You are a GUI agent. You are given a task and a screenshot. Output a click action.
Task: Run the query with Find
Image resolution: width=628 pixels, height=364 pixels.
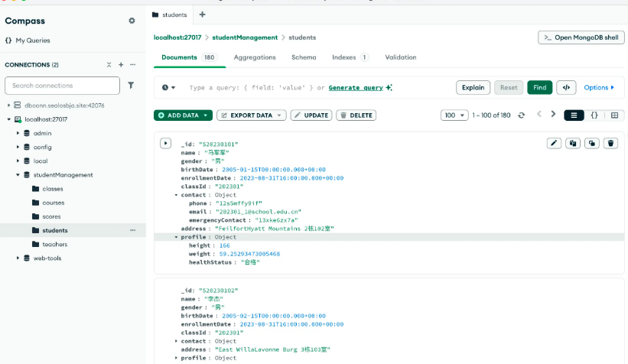(x=539, y=88)
